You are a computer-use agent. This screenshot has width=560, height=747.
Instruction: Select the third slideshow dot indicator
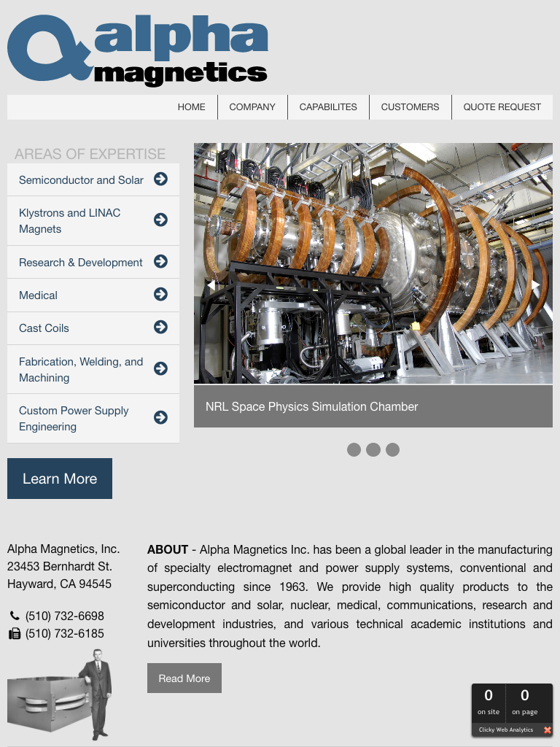point(392,449)
